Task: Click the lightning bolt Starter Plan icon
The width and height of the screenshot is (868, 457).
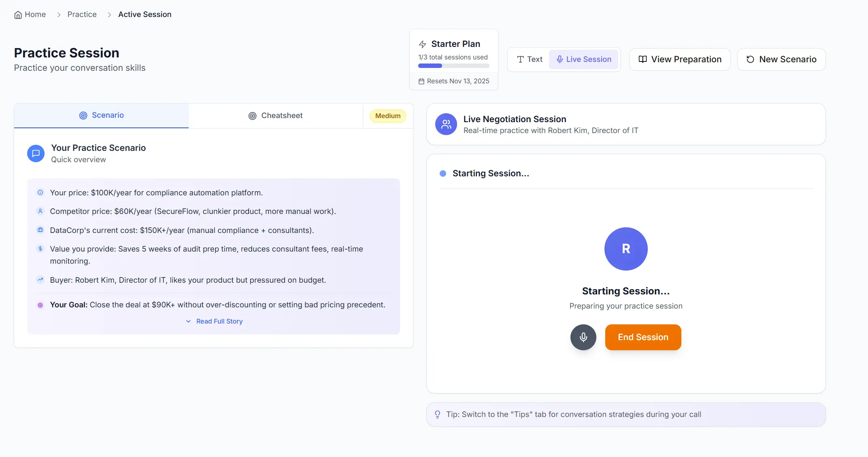Action: coord(422,44)
